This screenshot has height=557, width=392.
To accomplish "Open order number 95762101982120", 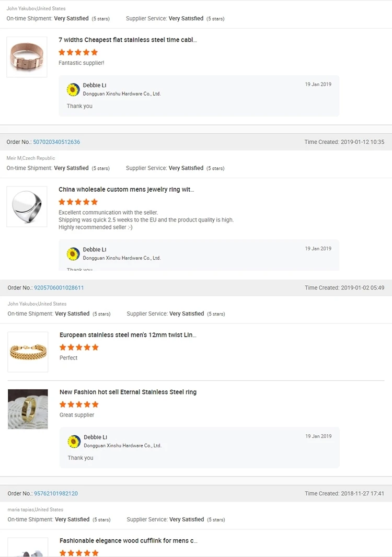I will [x=56, y=494].
